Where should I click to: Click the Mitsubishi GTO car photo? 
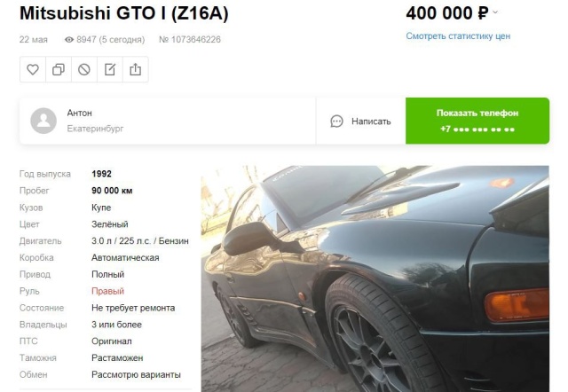point(375,278)
